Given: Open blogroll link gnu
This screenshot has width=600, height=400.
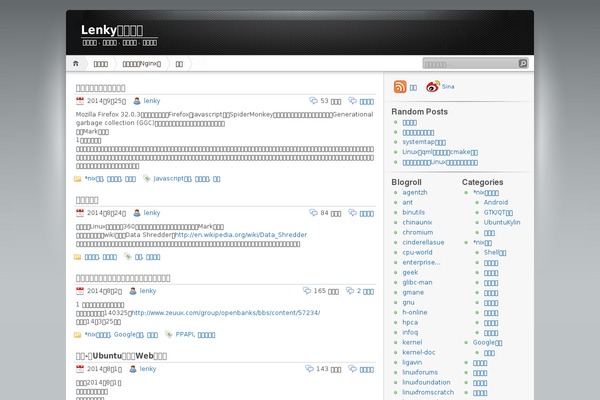Looking at the screenshot, I should [x=408, y=302].
